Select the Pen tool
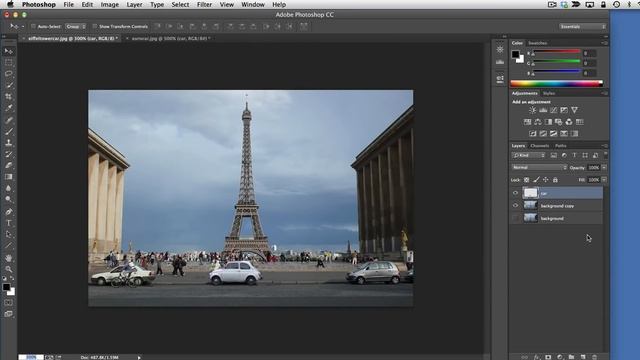640x360 pixels. coord(9,211)
